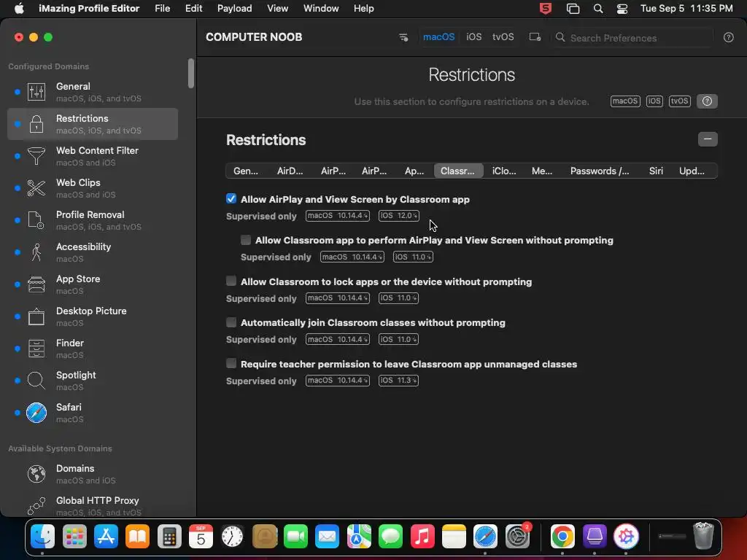Click the device display icon in toolbar
This screenshot has width=747, height=560.
[535, 37]
